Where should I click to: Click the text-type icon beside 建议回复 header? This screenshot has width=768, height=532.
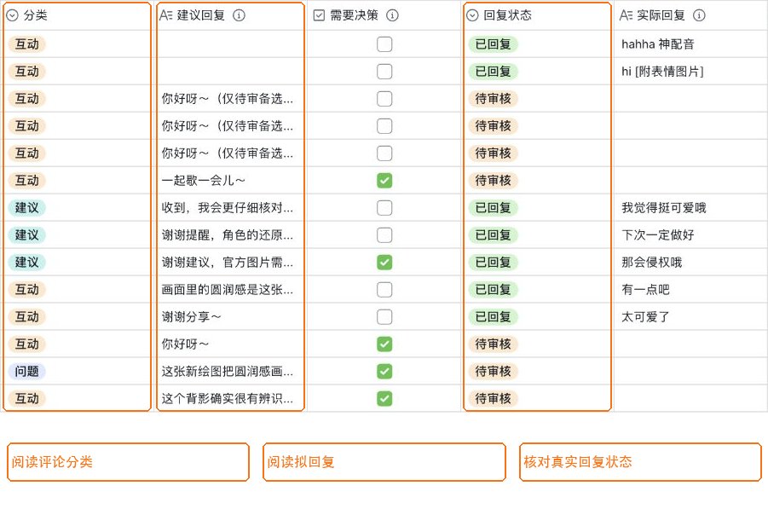(165, 15)
